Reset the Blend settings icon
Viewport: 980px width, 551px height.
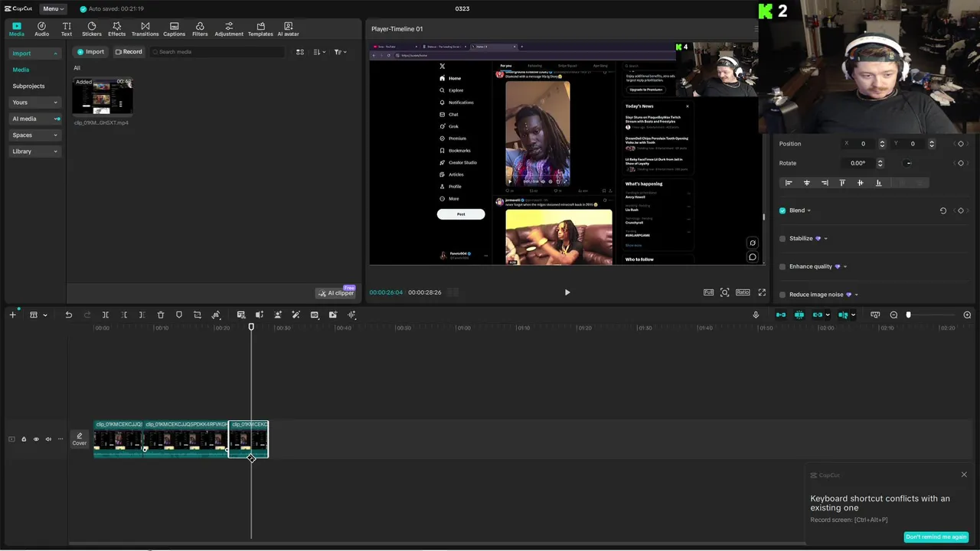942,210
